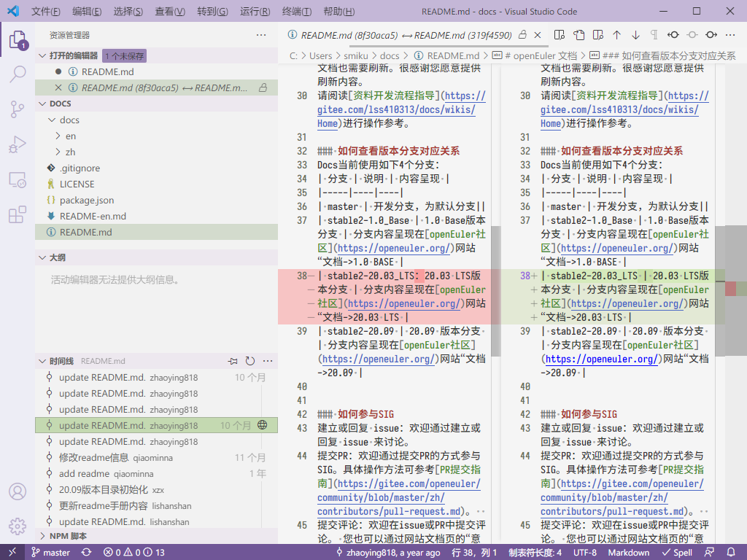Click the compare with previous revision icon
Screen dimensions: 747x560
click(673, 35)
